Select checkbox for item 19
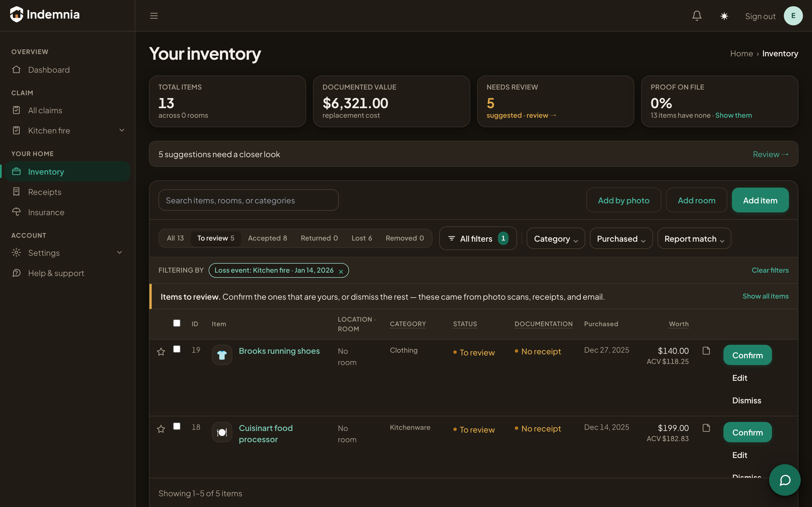 [x=177, y=349]
